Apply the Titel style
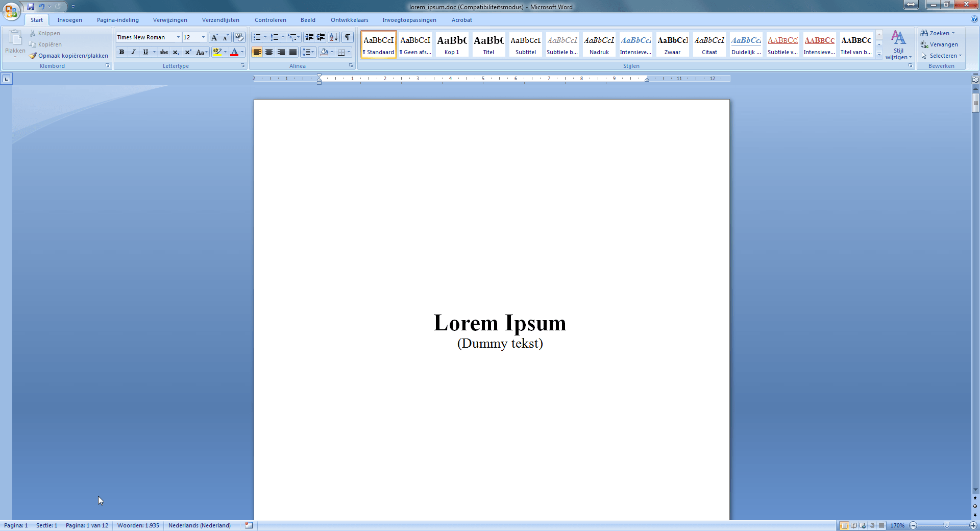This screenshot has height=531, width=980. pos(488,44)
